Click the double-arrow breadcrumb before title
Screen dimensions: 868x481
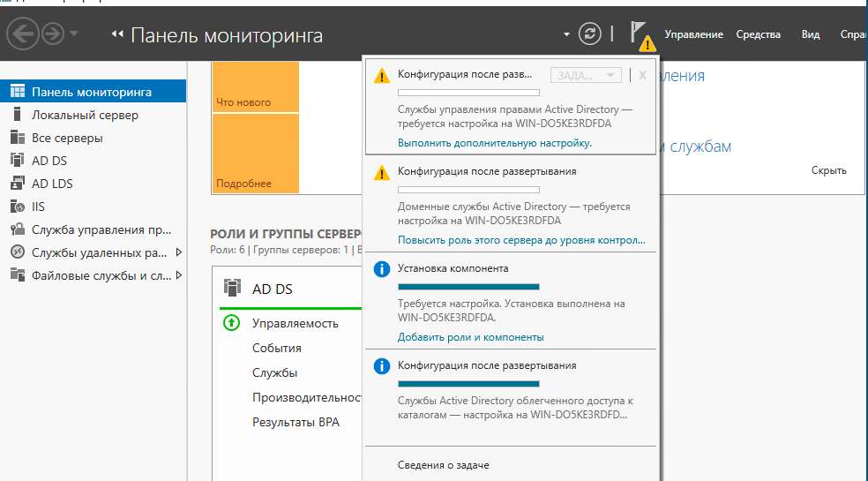tap(116, 34)
